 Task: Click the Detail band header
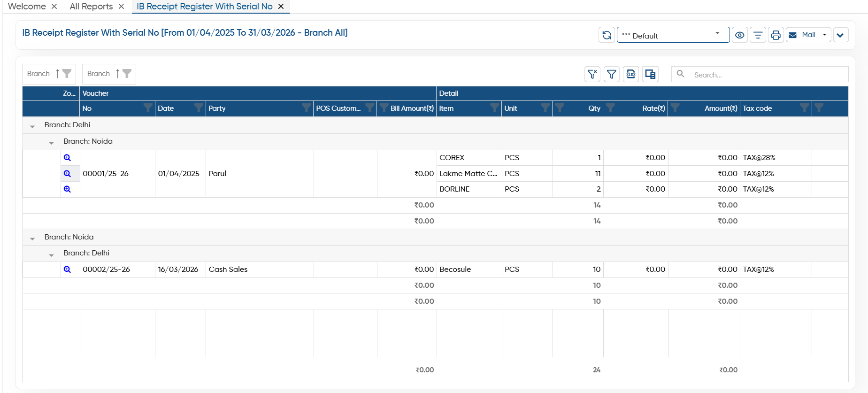(x=642, y=93)
